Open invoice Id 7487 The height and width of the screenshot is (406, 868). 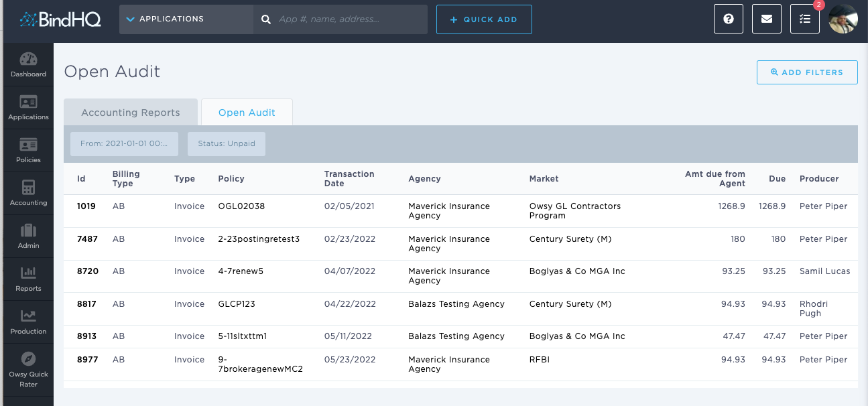(x=88, y=239)
